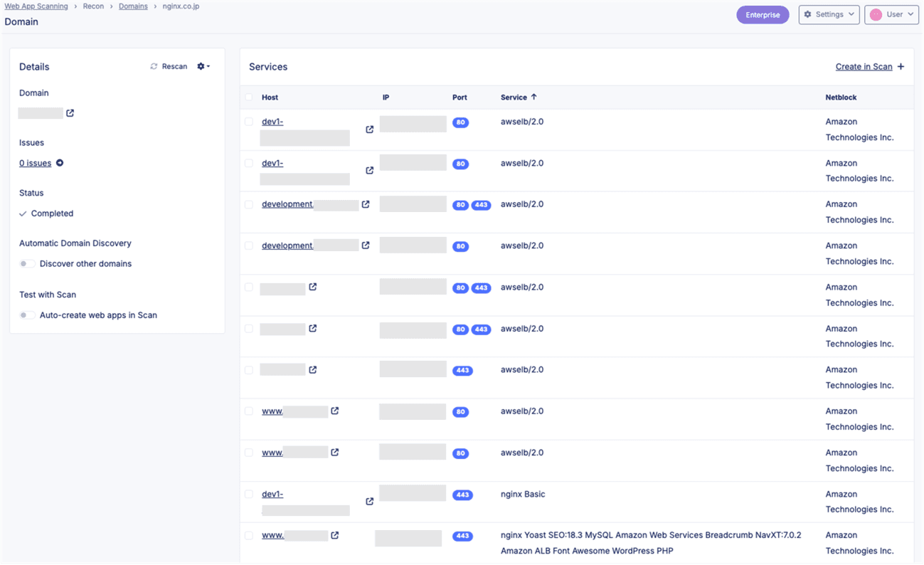Open the User dropdown menu

pos(891,14)
